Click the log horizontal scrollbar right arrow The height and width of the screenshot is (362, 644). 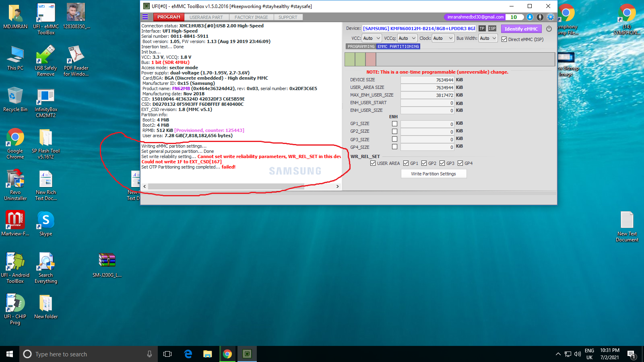tap(337, 187)
